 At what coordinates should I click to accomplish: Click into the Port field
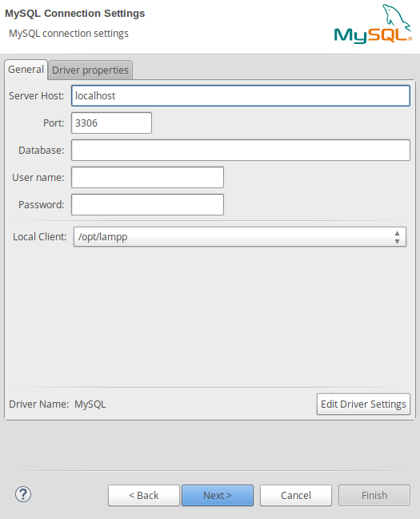pos(111,123)
